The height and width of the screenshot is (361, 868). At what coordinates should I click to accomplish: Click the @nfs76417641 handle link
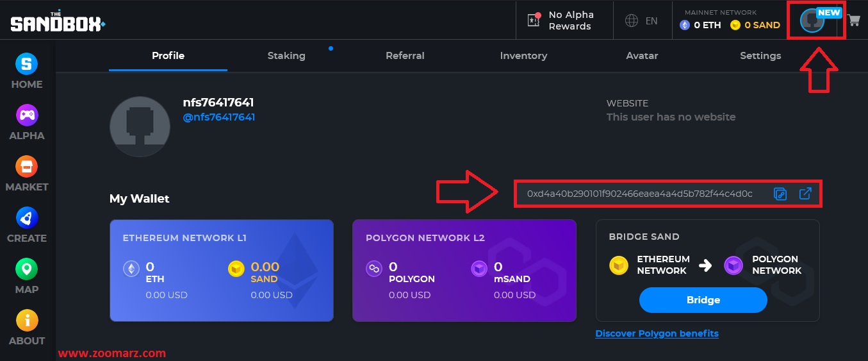pyautogui.click(x=219, y=117)
